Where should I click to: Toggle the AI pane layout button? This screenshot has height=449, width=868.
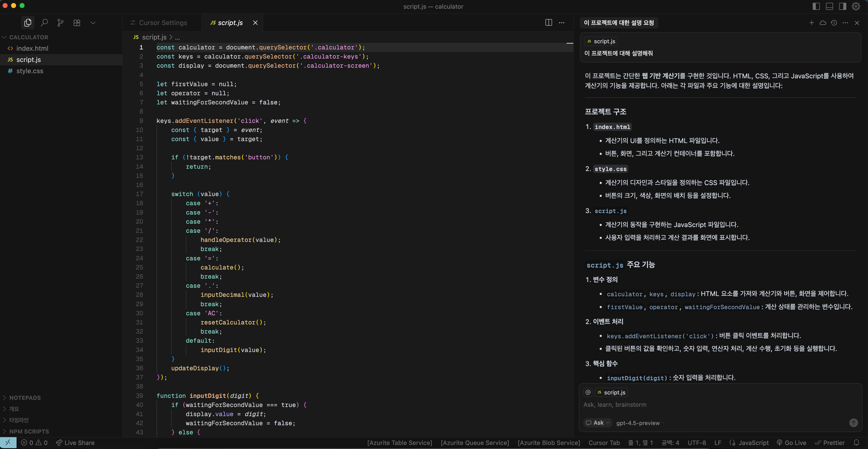coord(842,6)
